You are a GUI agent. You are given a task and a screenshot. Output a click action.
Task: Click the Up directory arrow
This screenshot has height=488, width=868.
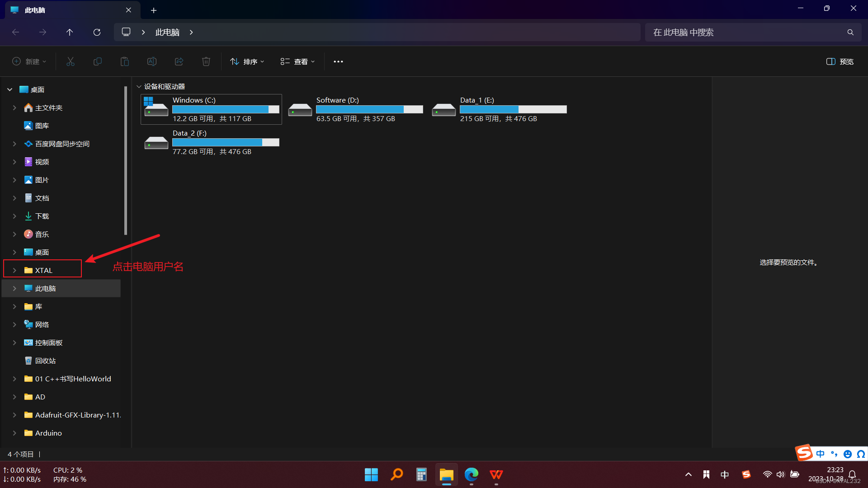pos(70,32)
